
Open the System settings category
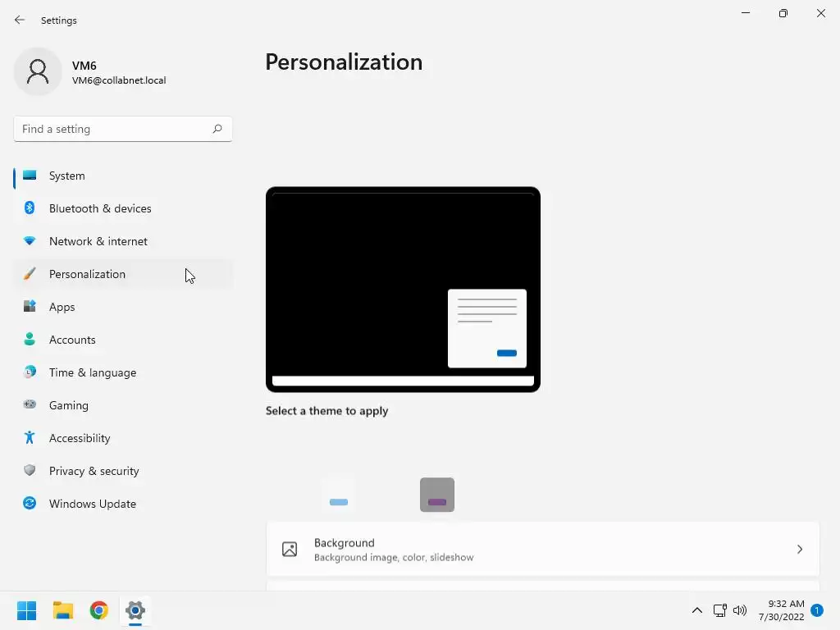coord(123,176)
